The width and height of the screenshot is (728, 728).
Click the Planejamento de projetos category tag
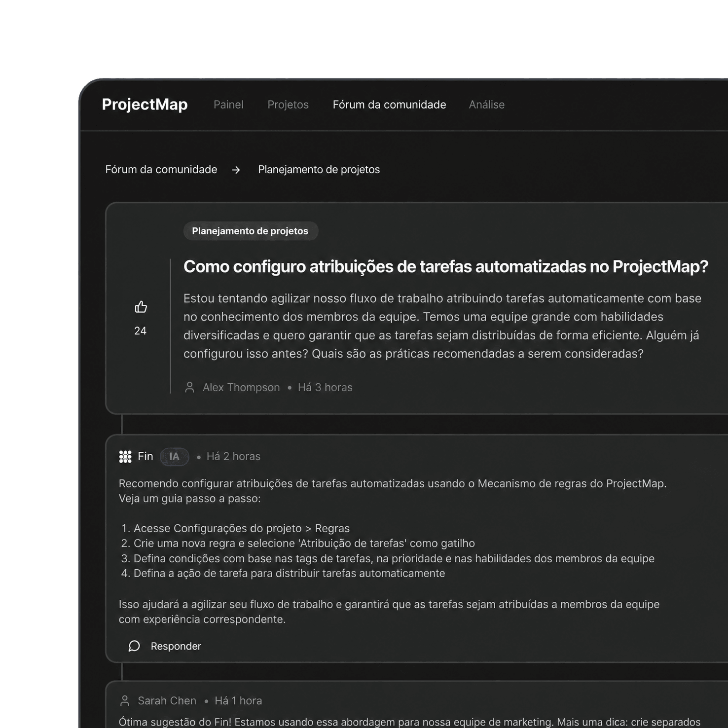(251, 231)
